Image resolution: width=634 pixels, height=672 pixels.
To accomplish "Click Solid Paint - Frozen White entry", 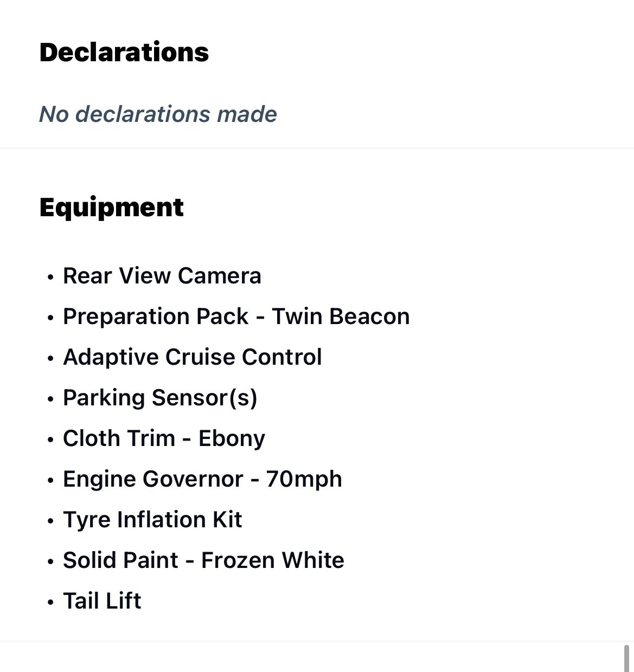I will (x=203, y=560).
